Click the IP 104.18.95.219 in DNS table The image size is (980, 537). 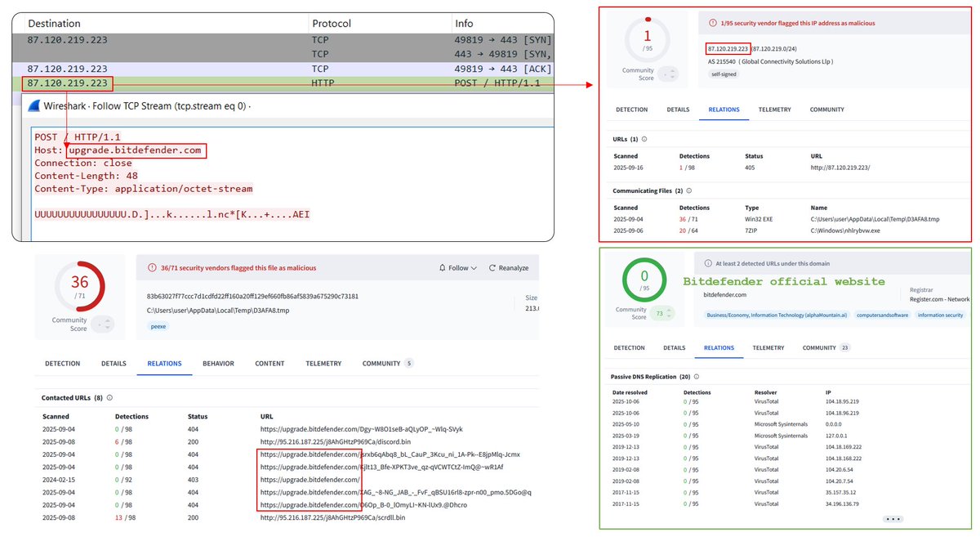pyautogui.click(x=843, y=401)
